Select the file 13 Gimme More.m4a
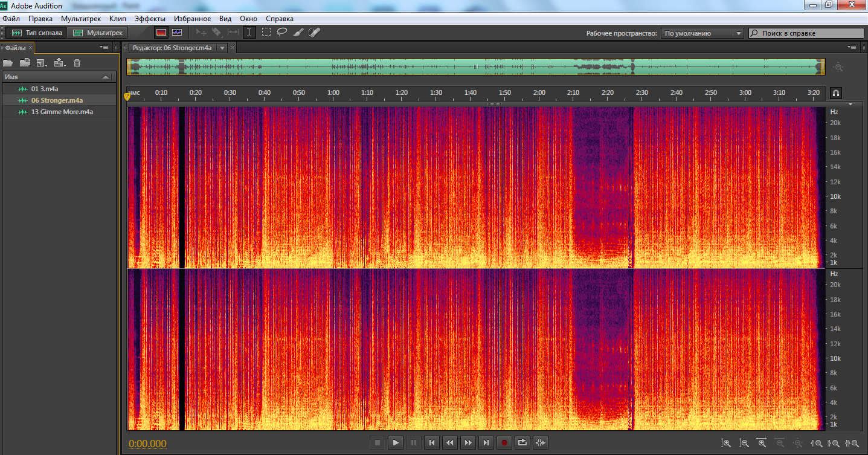This screenshot has height=455, width=868. (62, 112)
